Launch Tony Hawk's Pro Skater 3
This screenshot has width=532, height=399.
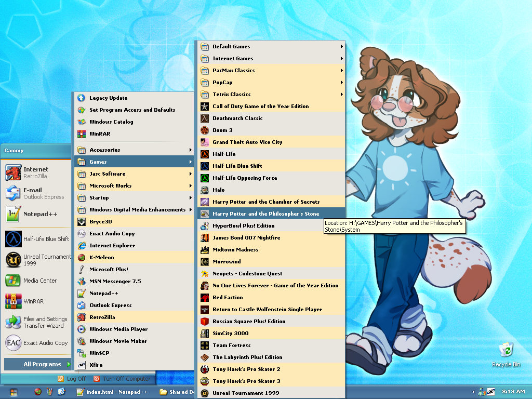pyautogui.click(x=246, y=381)
